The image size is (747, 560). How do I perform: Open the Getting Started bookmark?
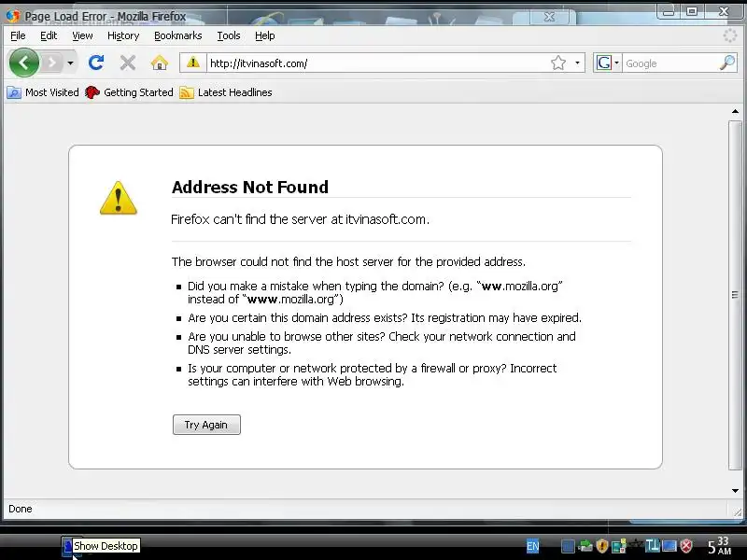tap(129, 92)
